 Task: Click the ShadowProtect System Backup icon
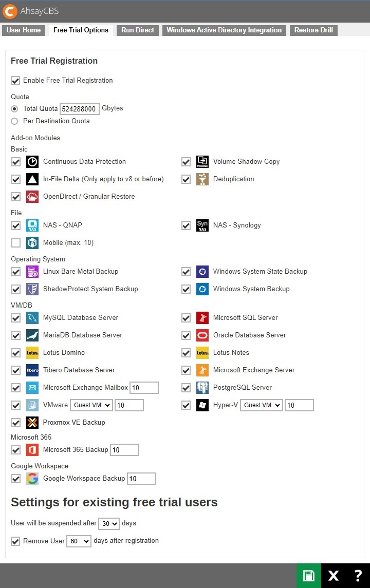32,289
